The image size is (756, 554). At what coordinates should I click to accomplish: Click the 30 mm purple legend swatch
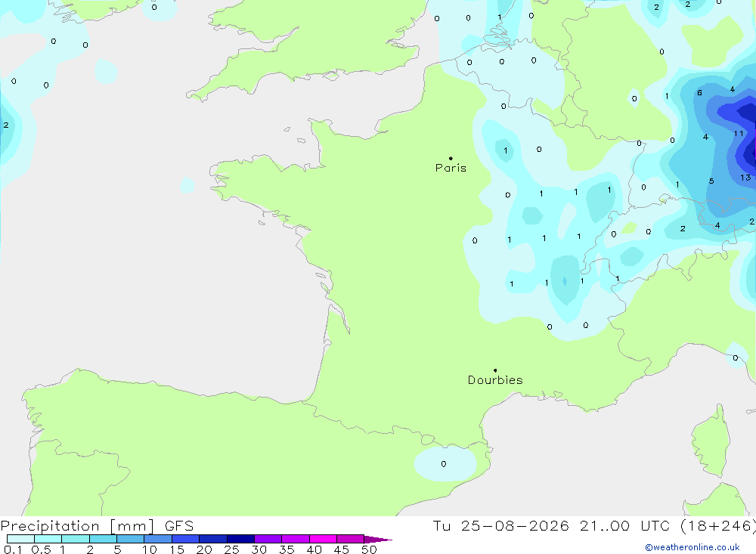pyautogui.click(x=268, y=539)
